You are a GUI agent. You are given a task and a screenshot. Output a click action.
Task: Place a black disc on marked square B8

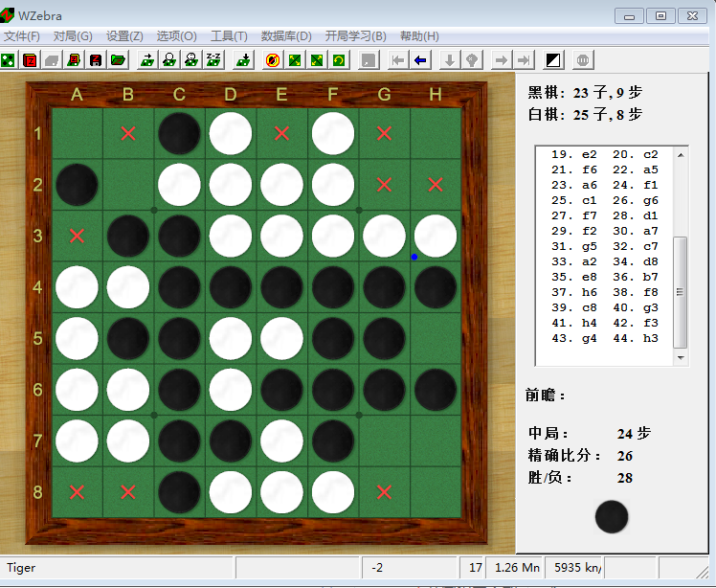(128, 492)
